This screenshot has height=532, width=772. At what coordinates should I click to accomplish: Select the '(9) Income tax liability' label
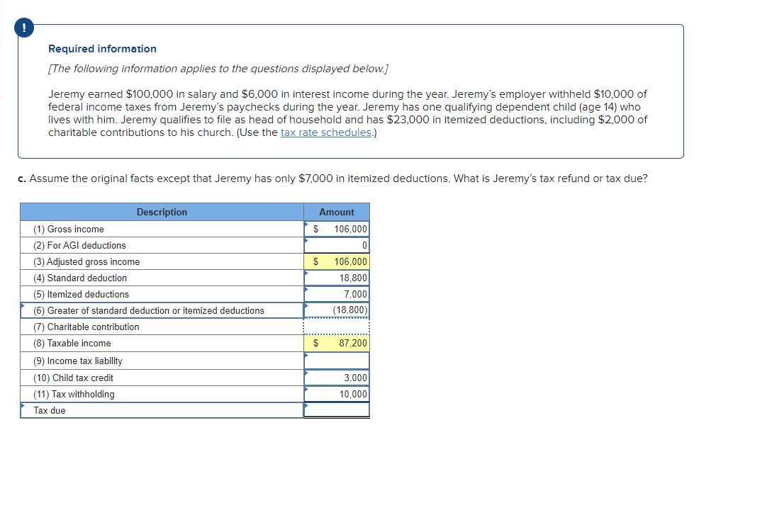[78, 361]
